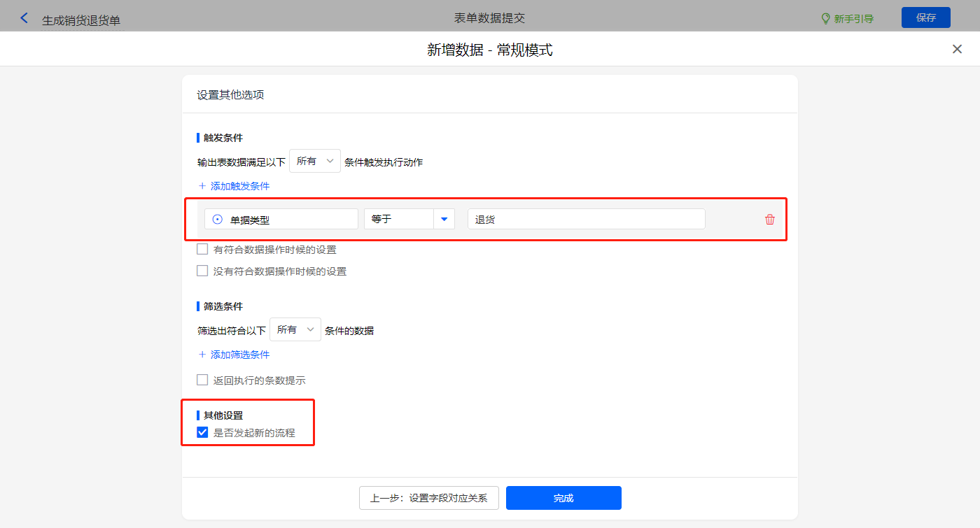980x528 pixels.
Task: Click the 完成 button
Action: pos(563,498)
